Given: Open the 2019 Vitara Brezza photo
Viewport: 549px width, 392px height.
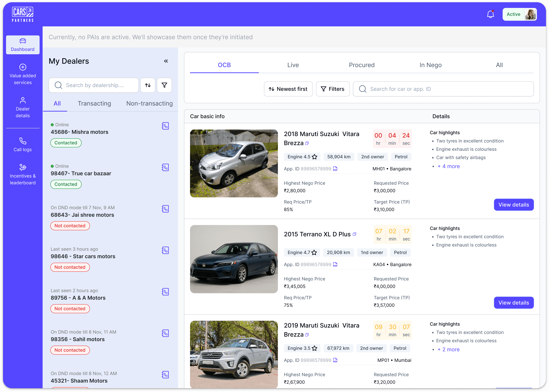Looking at the screenshot, I should click(234, 354).
